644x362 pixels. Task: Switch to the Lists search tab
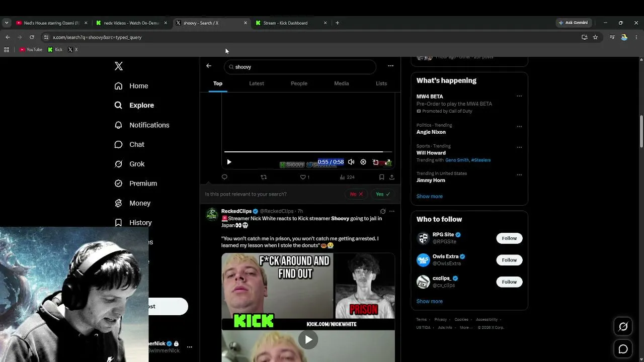[381, 83]
